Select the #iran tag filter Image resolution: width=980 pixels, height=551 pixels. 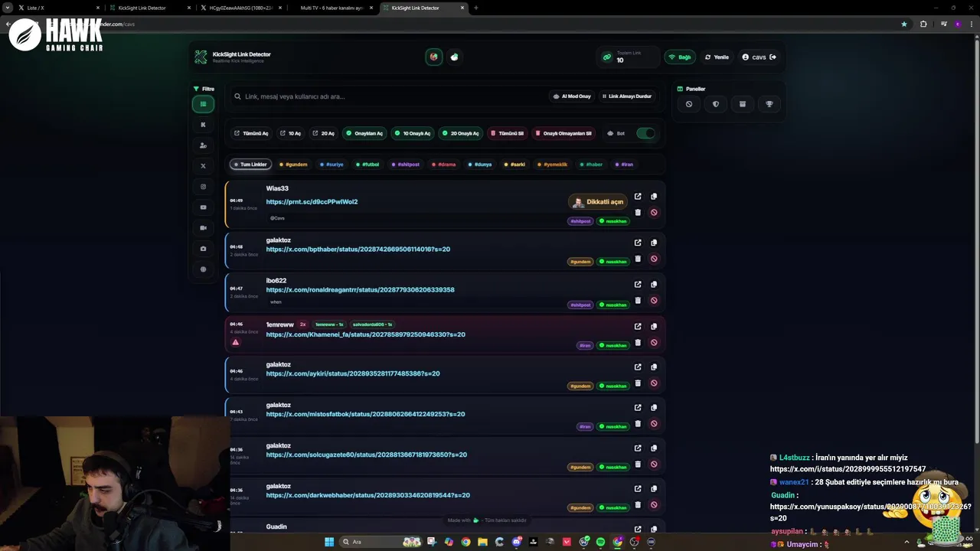(625, 165)
